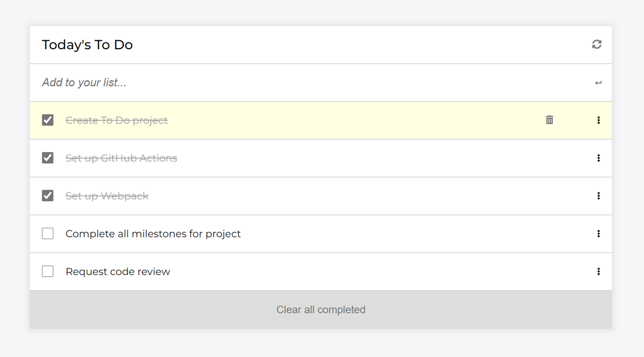Uncheck the Set up GitHub Actions checkbox
This screenshot has height=357, width=644.
coord(48,158)
